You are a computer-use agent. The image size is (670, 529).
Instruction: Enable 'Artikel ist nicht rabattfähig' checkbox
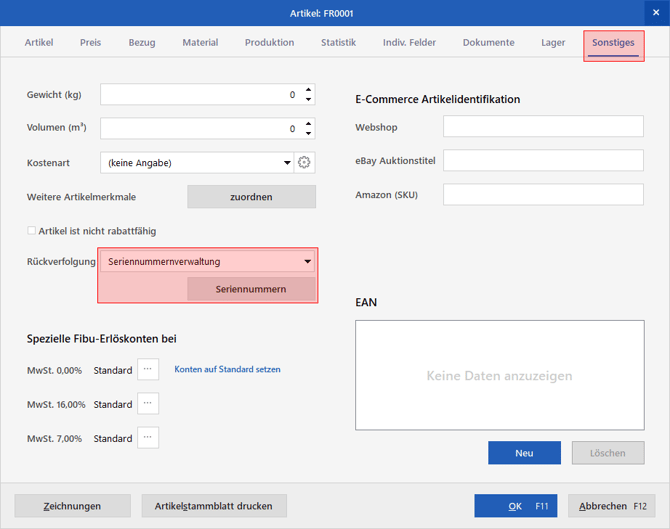pos(31,231)
